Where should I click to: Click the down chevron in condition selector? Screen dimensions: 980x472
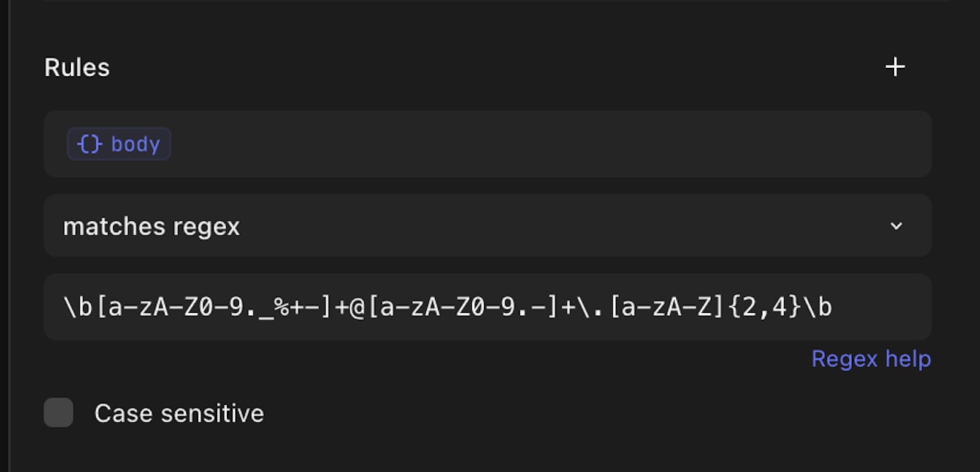(896, 226)
